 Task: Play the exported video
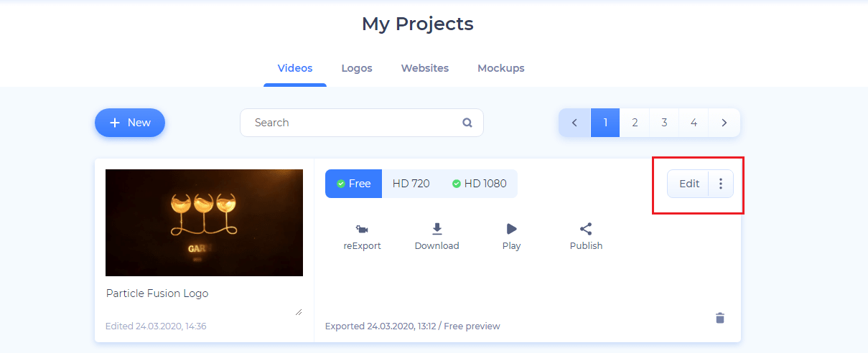click(511, 230)
